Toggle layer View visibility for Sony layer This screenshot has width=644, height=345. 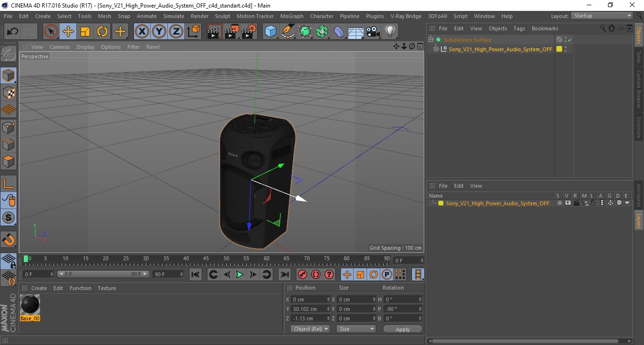coord(568,203)
